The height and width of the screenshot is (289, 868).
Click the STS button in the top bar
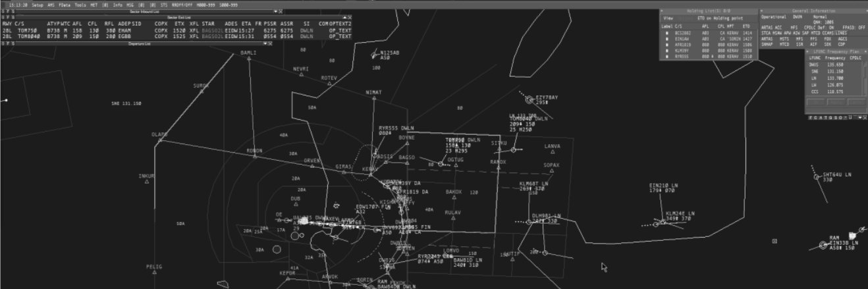click(x=164, y=5)
